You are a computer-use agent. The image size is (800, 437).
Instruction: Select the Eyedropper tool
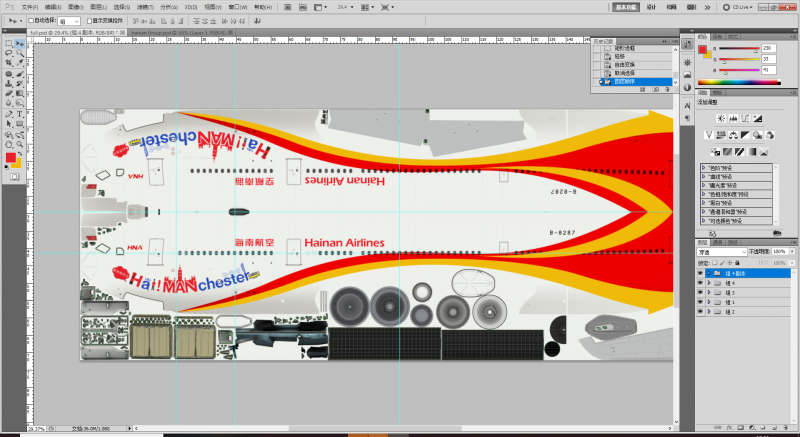[19, 63]
